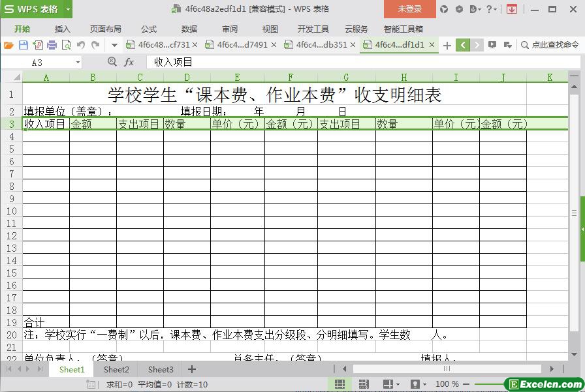Toggle the right side panel expander

582,230
